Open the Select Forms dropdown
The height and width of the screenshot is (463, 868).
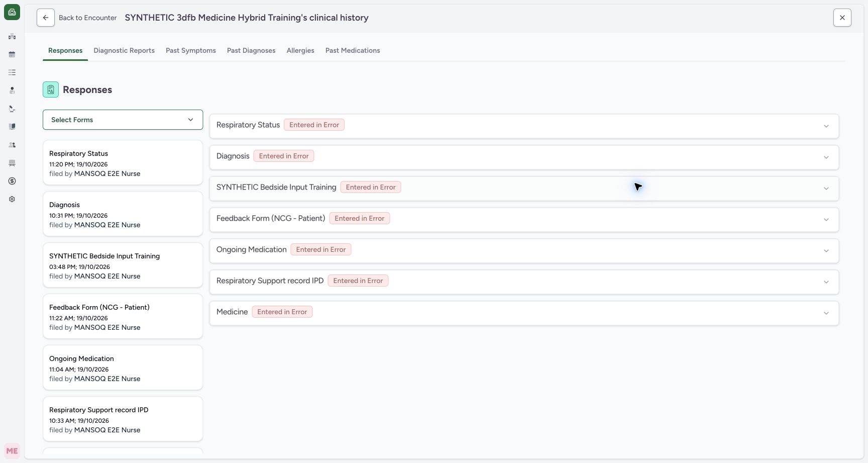point(123,120)
